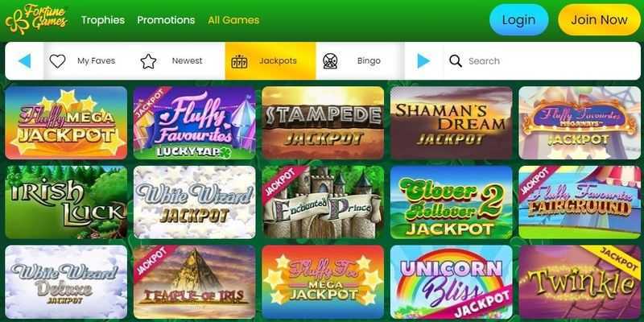Select the Irish Luck game tile
Image resolution: width=644 pixels, height=322 pixels.
point(66,202)
